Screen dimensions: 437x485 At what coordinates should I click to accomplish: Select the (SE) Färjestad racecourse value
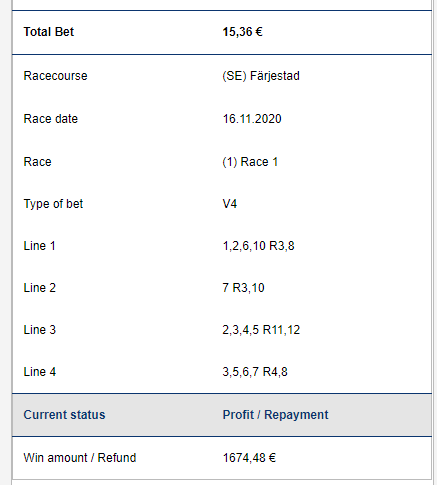click(261, 76)
